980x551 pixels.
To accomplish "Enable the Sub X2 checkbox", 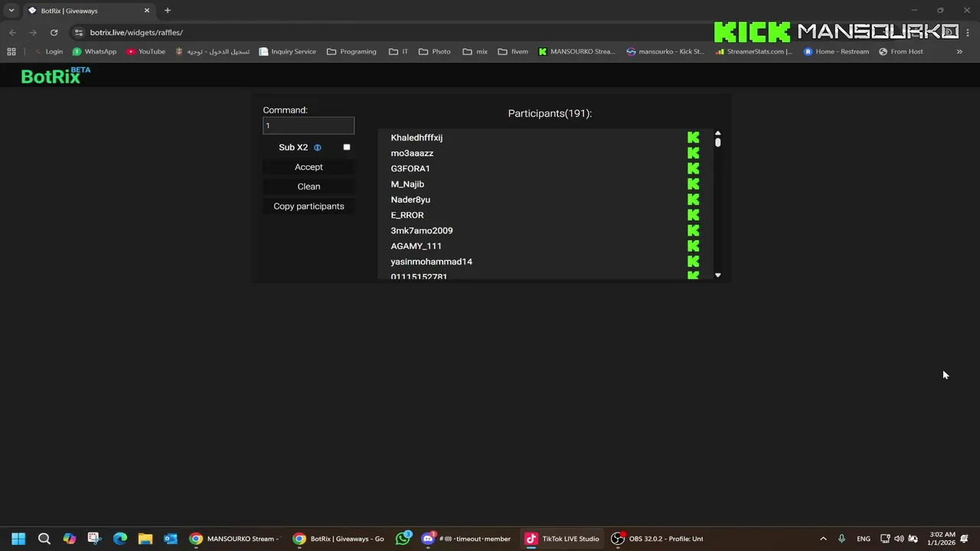I will tap(347, 148).
